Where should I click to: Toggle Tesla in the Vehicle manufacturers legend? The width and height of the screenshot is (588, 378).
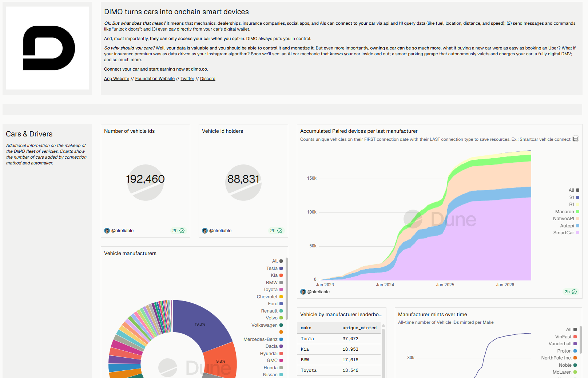coord(274,268)
